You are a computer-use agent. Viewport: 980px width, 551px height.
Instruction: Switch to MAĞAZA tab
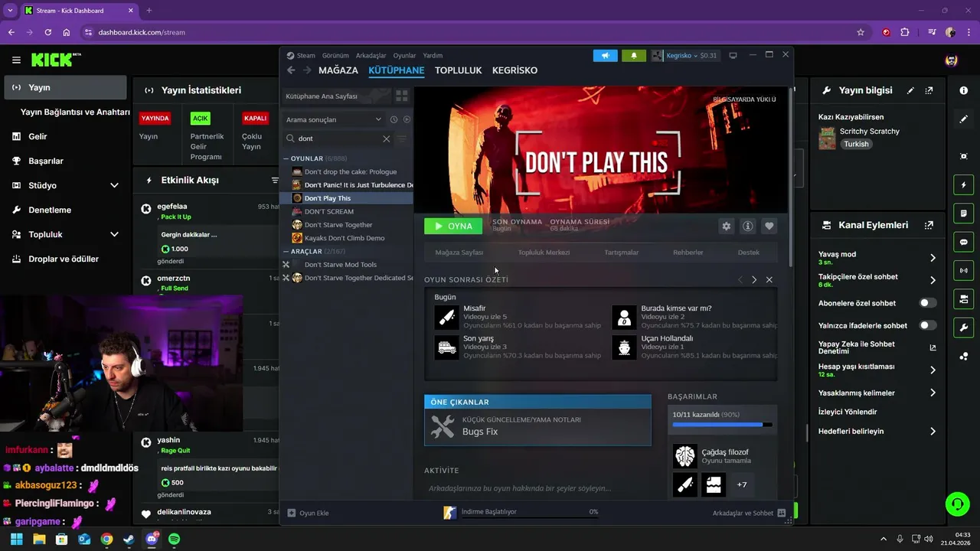click(x=338, y=70)
